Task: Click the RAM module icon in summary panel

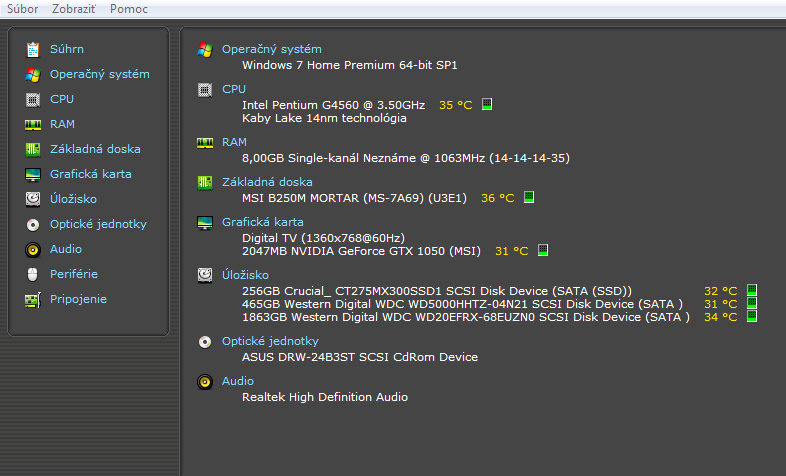Action: tap(205, 143)
